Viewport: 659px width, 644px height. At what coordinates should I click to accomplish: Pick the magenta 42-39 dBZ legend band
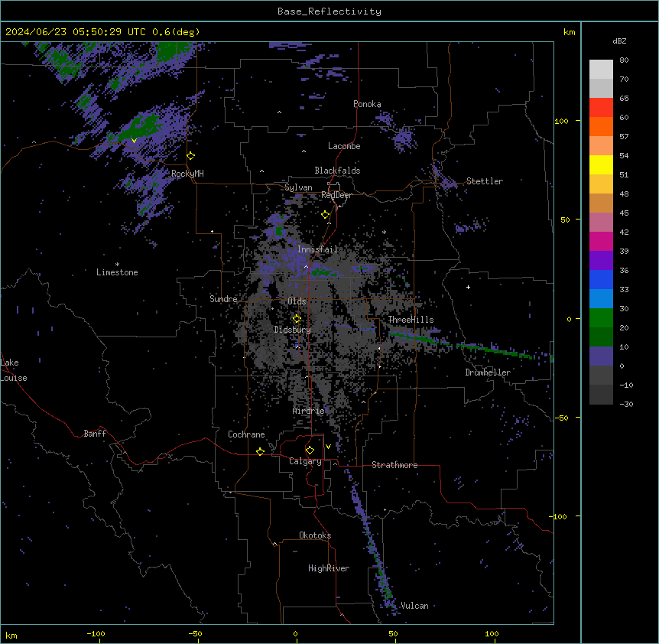click(x=601, y=241)
